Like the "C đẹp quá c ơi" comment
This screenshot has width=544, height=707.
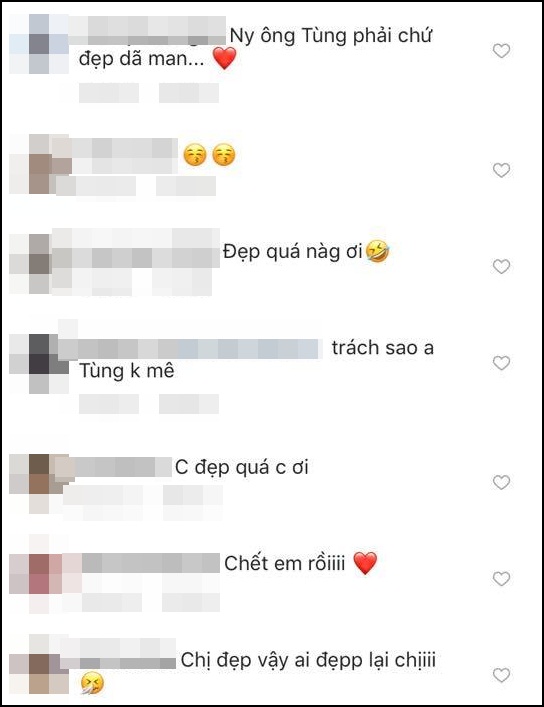[x=501, y=482]
